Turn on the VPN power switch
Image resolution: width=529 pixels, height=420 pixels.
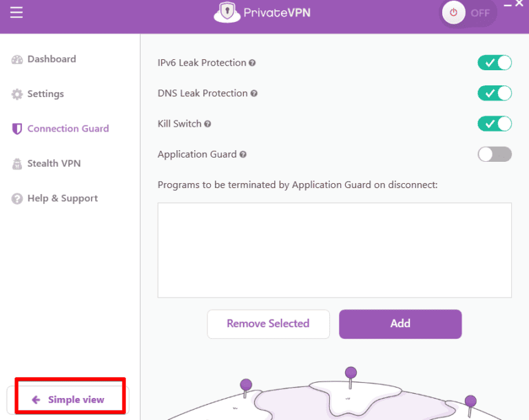[x=468, y=12]
